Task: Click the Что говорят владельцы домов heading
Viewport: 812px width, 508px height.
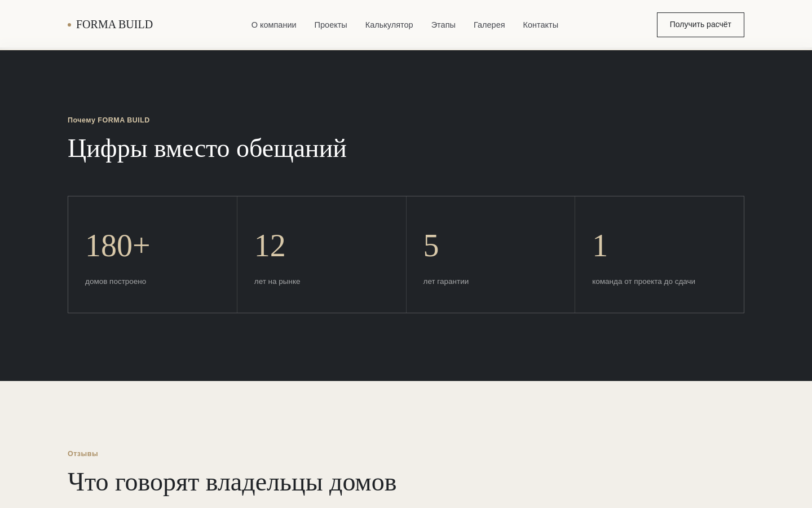Action: point(232,483)
